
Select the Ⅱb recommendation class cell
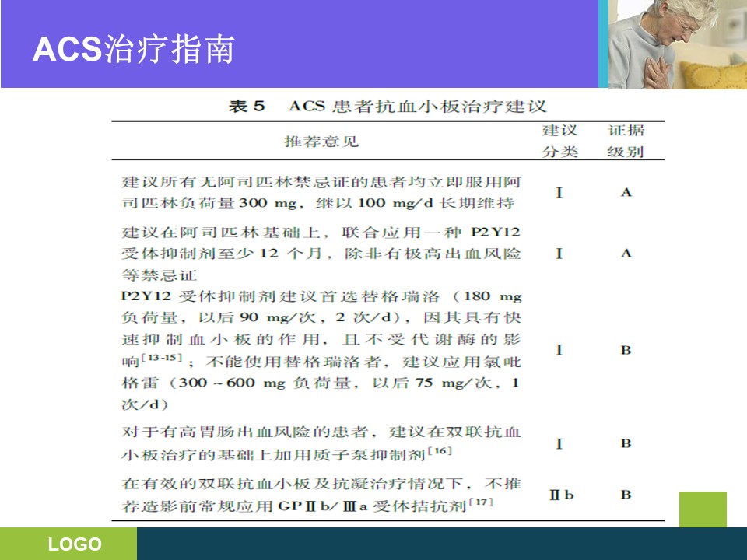point(561,495)
